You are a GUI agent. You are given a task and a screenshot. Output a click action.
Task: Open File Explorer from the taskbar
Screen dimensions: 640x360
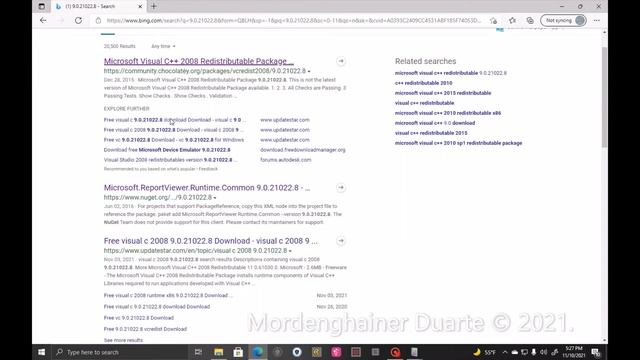(x=218, y=352)
